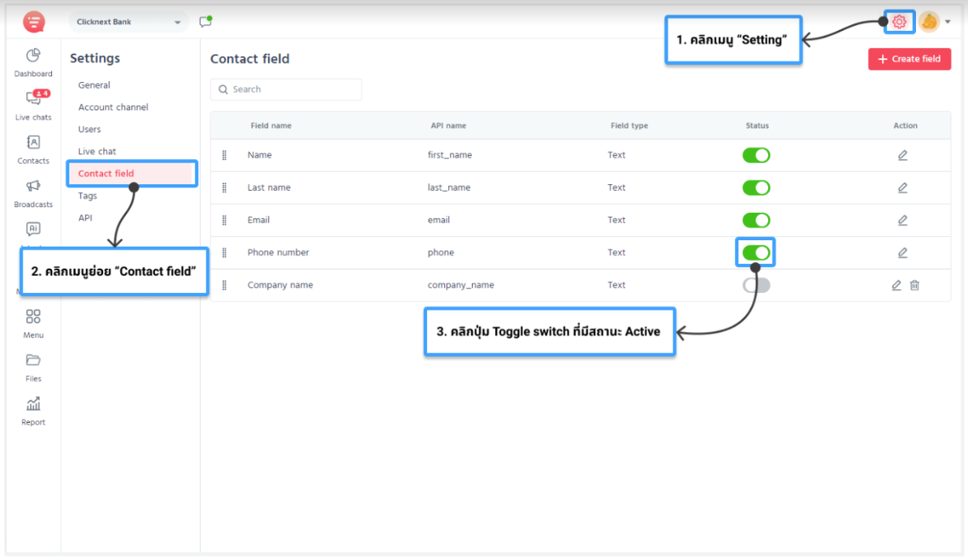
Task: Turn off the Last name toggle
Action: point(755,187)
